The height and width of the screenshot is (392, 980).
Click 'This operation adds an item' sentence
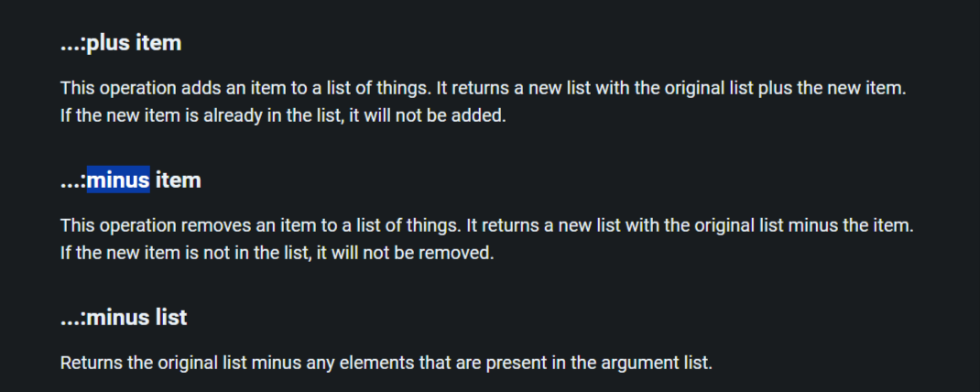[245, 88]
